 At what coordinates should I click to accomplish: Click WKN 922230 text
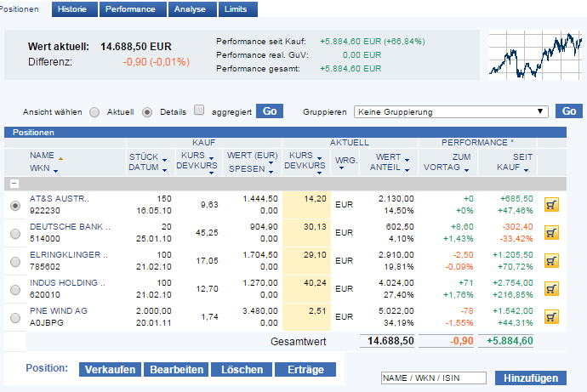tap(44, 211)
